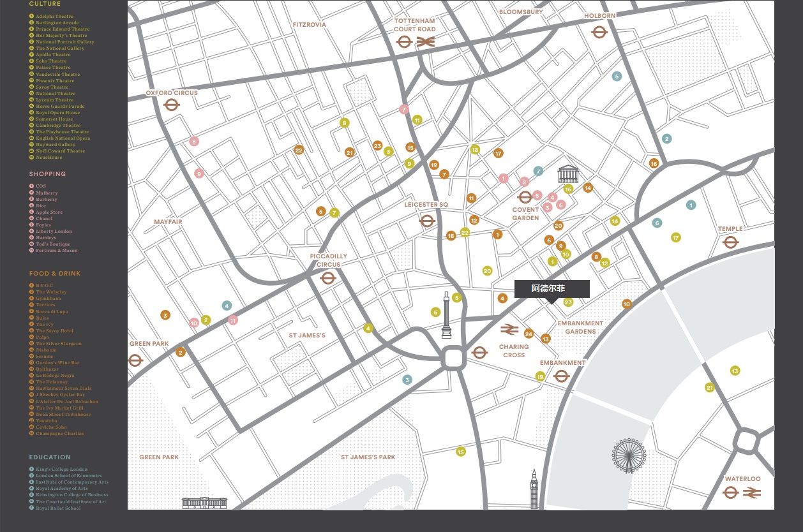
Task: Click the CULTURE legend heading
Action: tap(45, 4)
